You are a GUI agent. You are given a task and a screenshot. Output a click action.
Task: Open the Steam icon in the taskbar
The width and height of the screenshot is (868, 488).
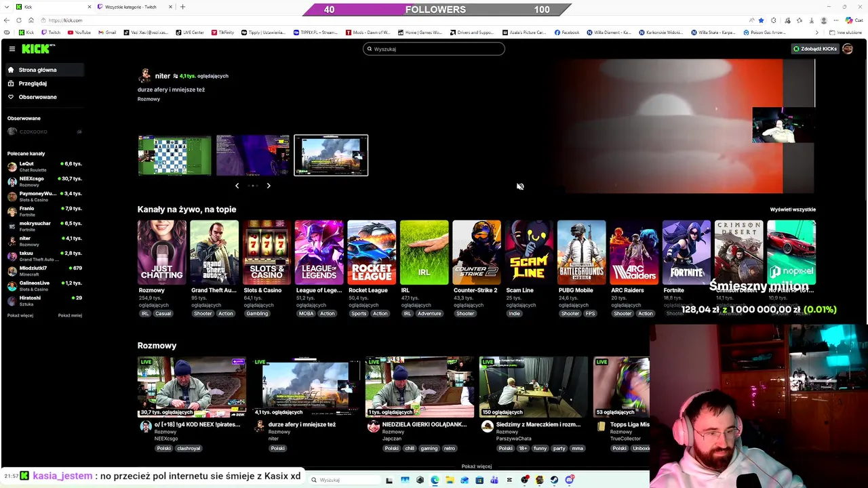[x=555, y=480]
